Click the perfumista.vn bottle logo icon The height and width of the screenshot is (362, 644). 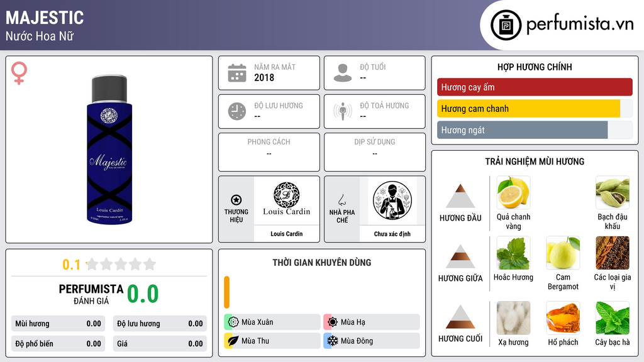pyautogui.click(x=506, y=25)
